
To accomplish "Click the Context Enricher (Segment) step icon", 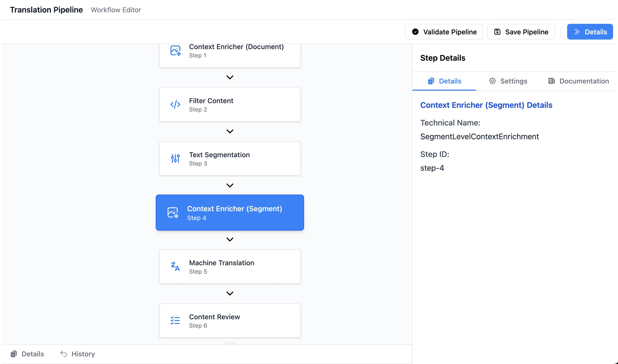I will point(173,212).
